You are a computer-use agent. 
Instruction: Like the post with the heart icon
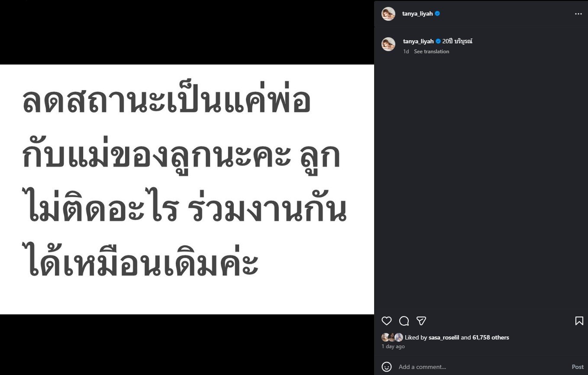(x=386, y=321)
